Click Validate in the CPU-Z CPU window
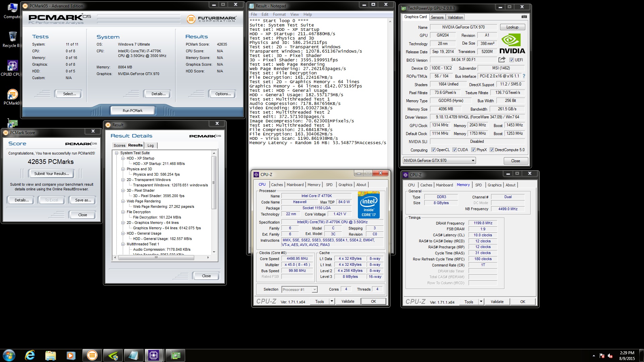 tap(348, 301)
